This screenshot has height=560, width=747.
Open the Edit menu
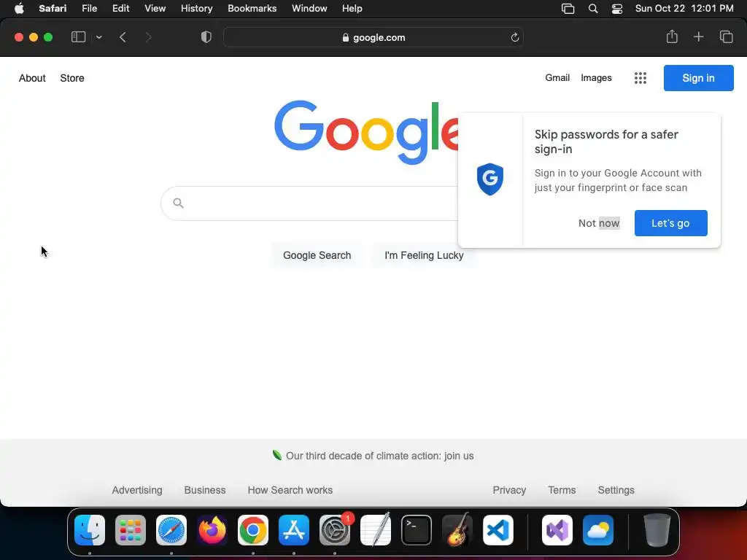click(120, 9)
